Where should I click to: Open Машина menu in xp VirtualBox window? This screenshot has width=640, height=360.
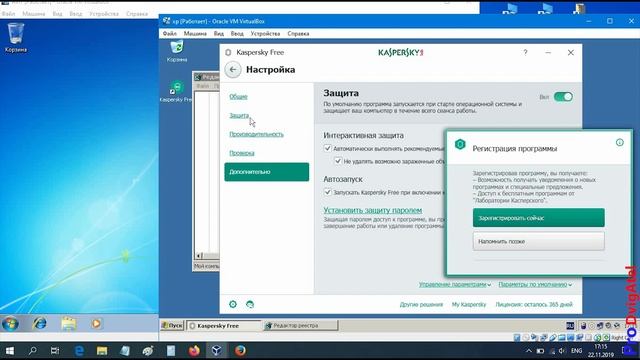(195, 33)
